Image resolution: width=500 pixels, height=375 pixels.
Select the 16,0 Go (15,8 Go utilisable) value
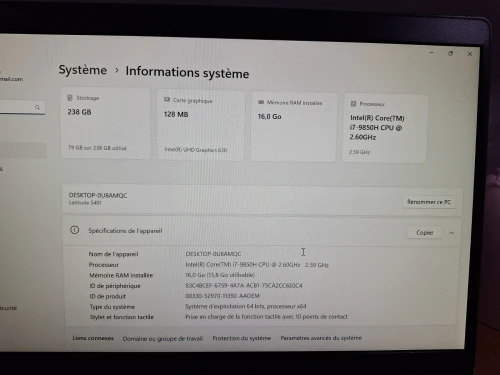pos(220,275)
